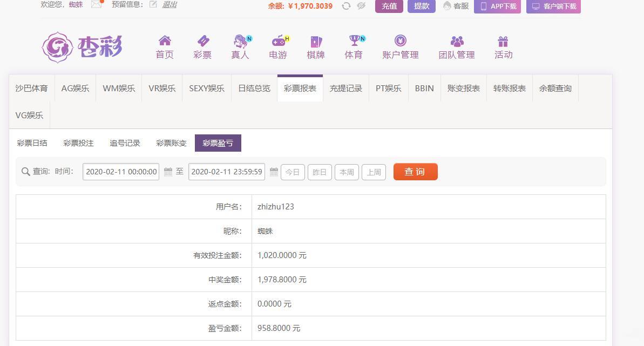Open calendar picker for start date
This screenshot has width=644, height=346.
(168, 172)
